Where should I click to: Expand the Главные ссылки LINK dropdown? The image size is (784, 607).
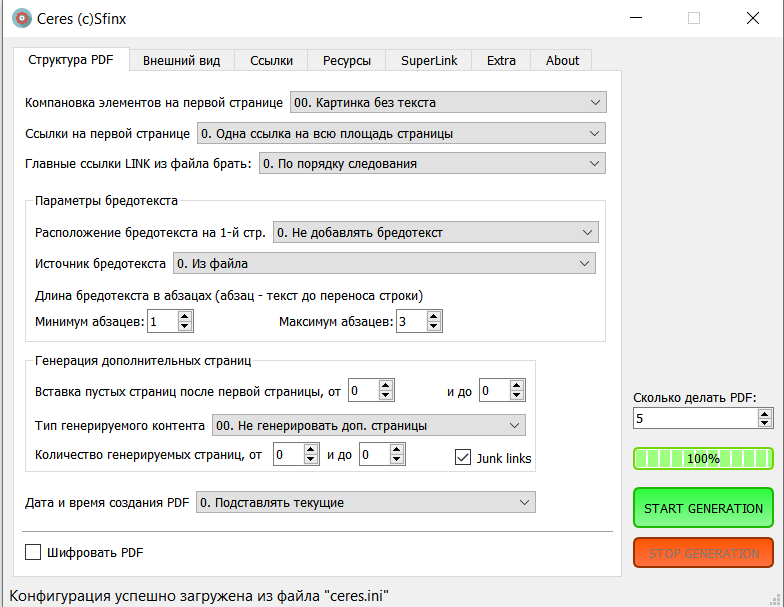coord(432,164)
